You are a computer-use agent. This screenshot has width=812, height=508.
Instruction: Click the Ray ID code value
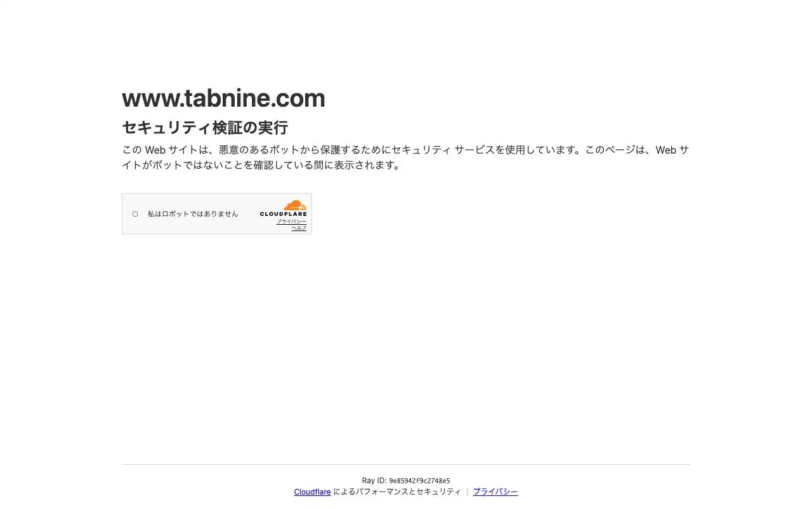(419, 481)
